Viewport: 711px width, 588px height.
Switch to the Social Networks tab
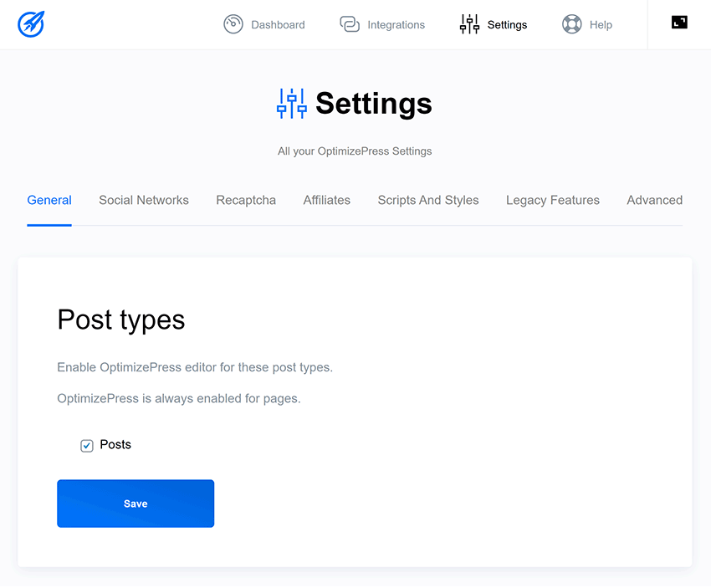pos(144,201)
